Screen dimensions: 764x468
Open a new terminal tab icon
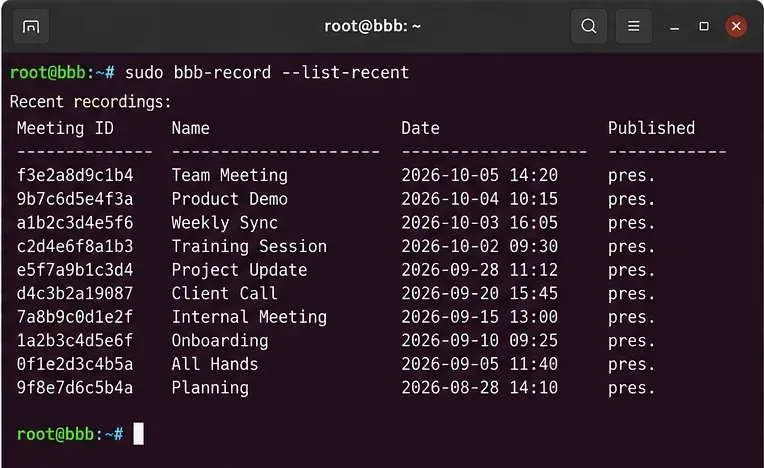31,26
